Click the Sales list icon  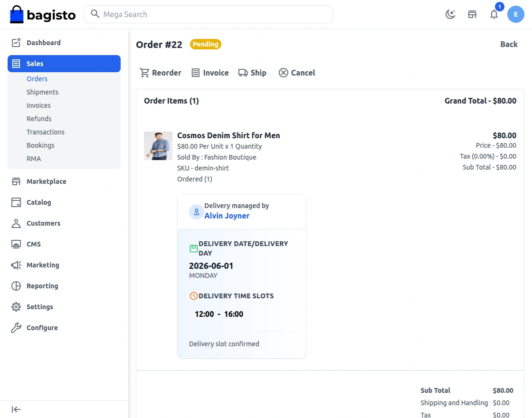click(16, 64)
